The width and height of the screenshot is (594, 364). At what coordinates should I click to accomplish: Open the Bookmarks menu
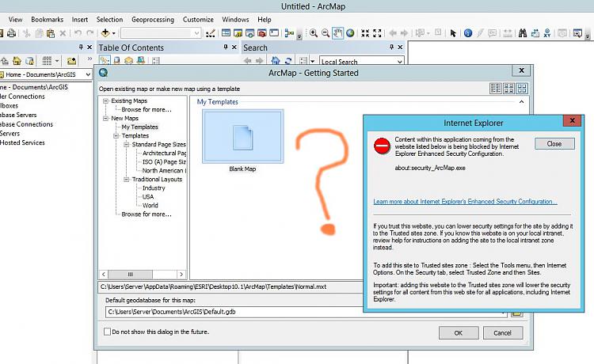point(48,19)
